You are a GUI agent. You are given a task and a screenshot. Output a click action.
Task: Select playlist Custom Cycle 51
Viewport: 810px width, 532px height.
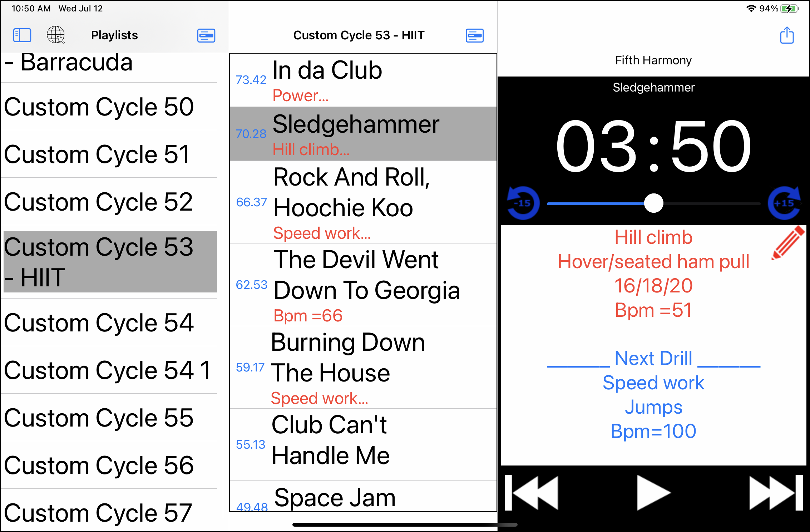point(109,154)
